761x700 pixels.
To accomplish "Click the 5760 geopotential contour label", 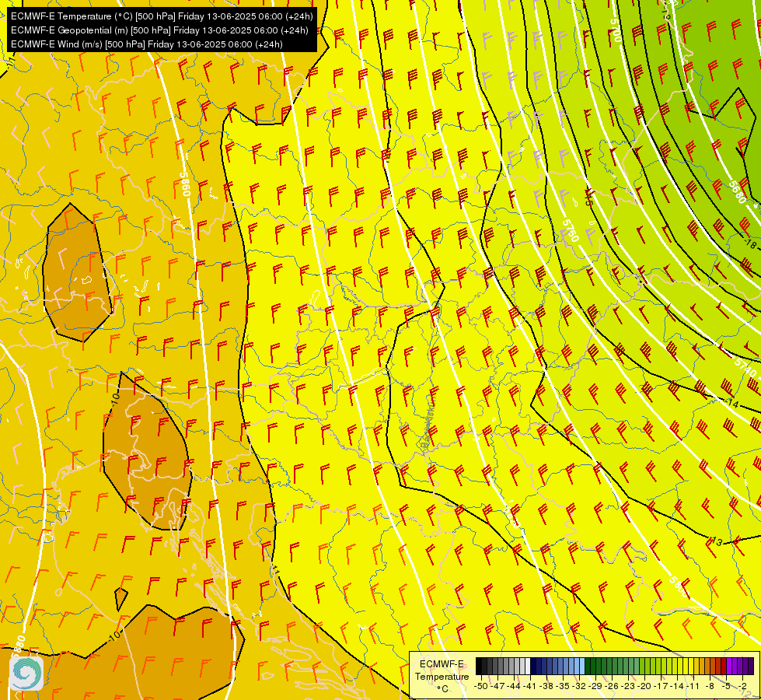I will coord(571,231).
